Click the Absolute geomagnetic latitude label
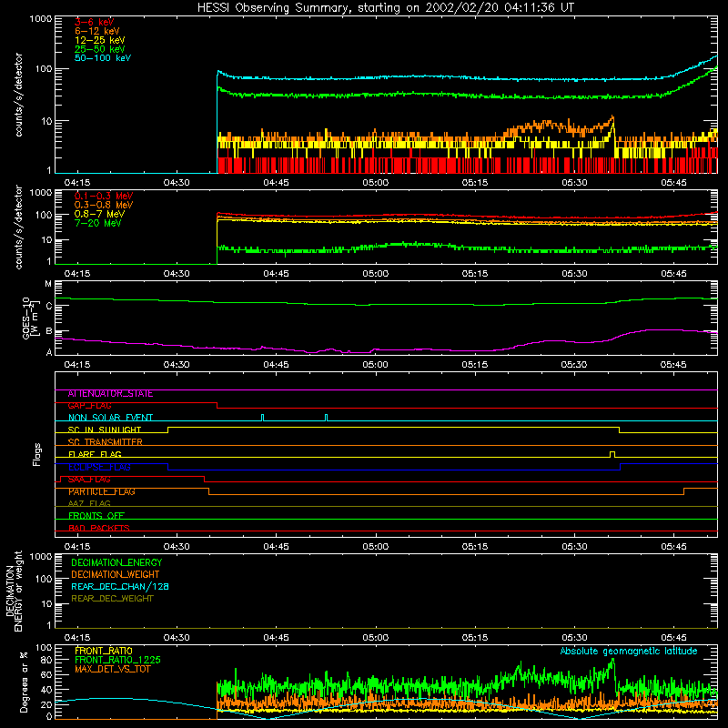728x728 pixels. (x=629, y=651)
